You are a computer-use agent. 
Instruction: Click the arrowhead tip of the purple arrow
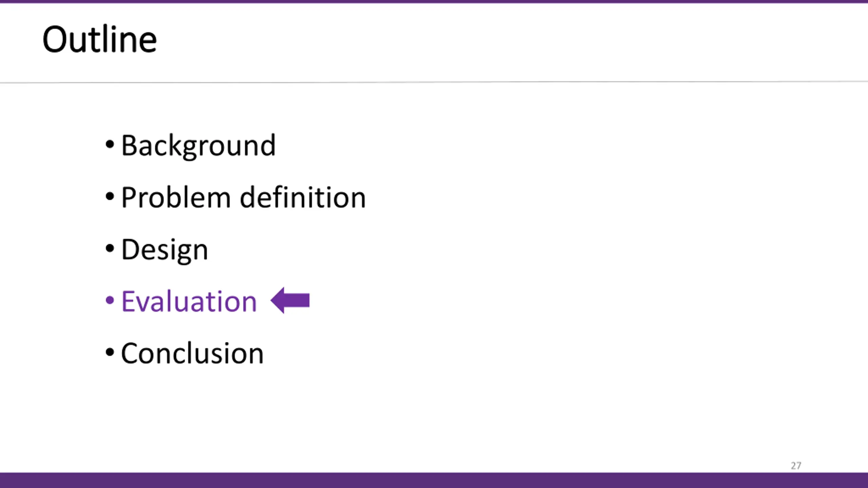click(x=272, y=300)
